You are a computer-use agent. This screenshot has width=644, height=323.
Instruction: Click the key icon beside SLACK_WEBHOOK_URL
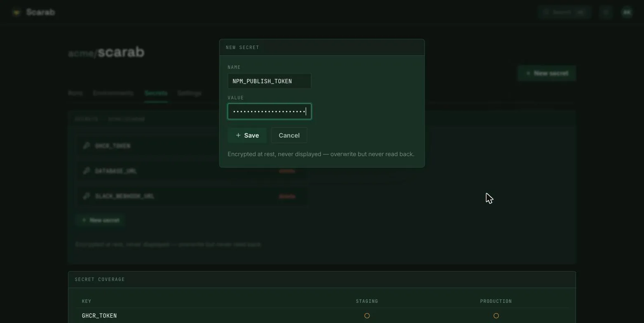click(x=86, y=196)
